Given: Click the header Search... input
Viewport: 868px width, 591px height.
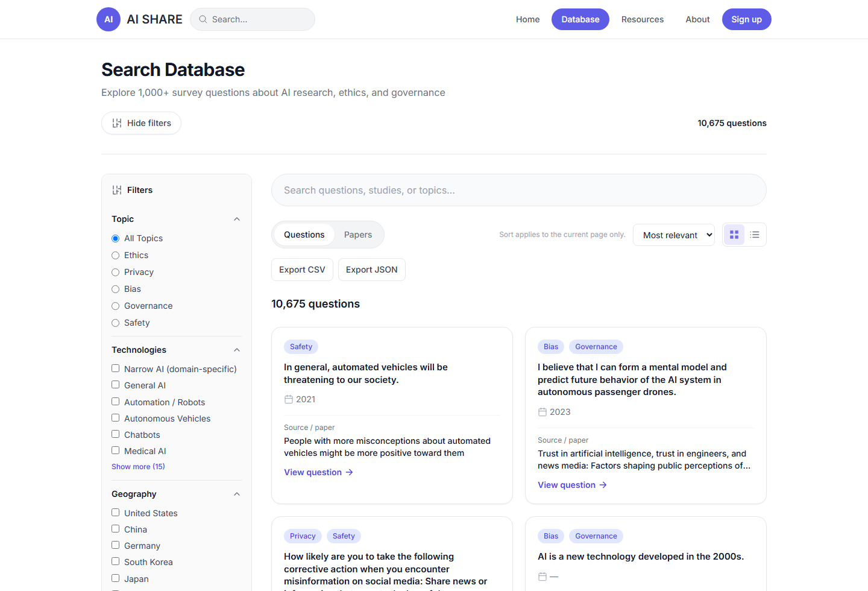Looking at the screenshot, I should [x=253, y=19].
